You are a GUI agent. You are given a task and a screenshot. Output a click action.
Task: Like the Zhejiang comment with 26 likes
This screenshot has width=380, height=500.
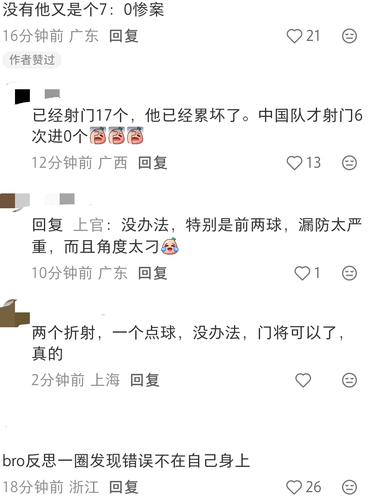click(294, 487)
